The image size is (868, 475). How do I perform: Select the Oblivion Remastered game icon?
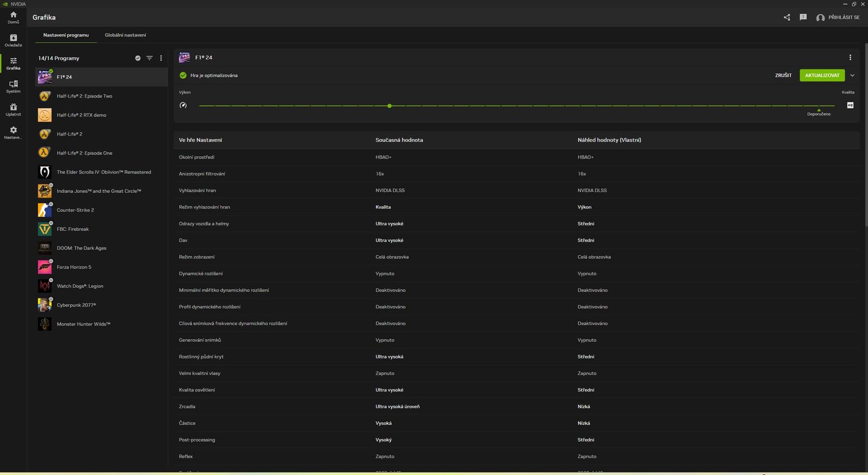(x=44, y=172)
